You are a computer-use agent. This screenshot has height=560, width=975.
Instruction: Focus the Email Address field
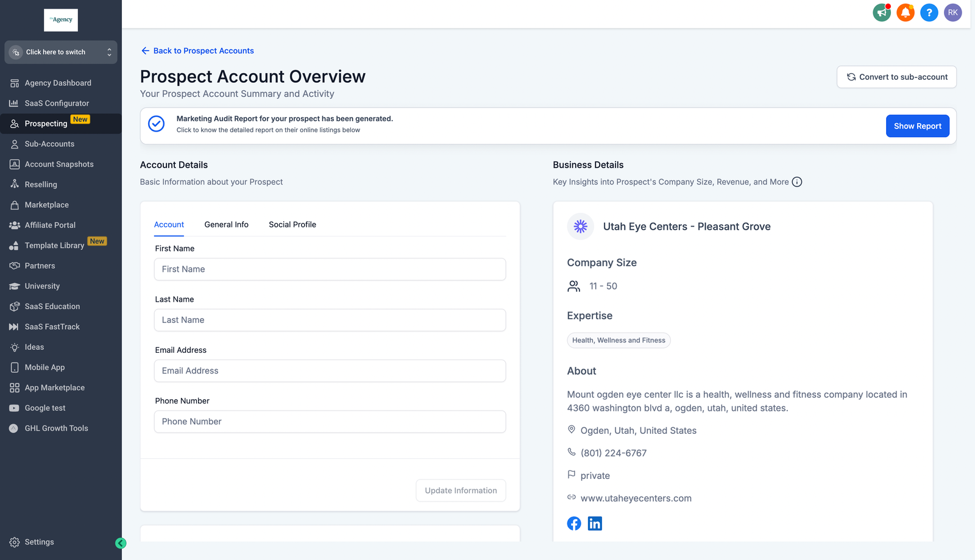[330, 371]
